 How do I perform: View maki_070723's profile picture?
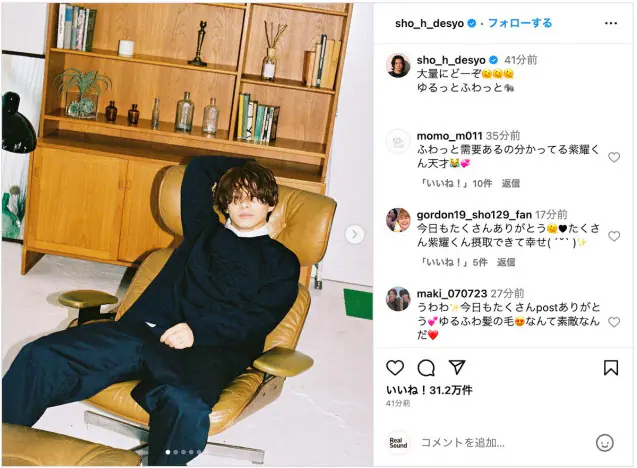pyautogui.click(x=398, y=299)
